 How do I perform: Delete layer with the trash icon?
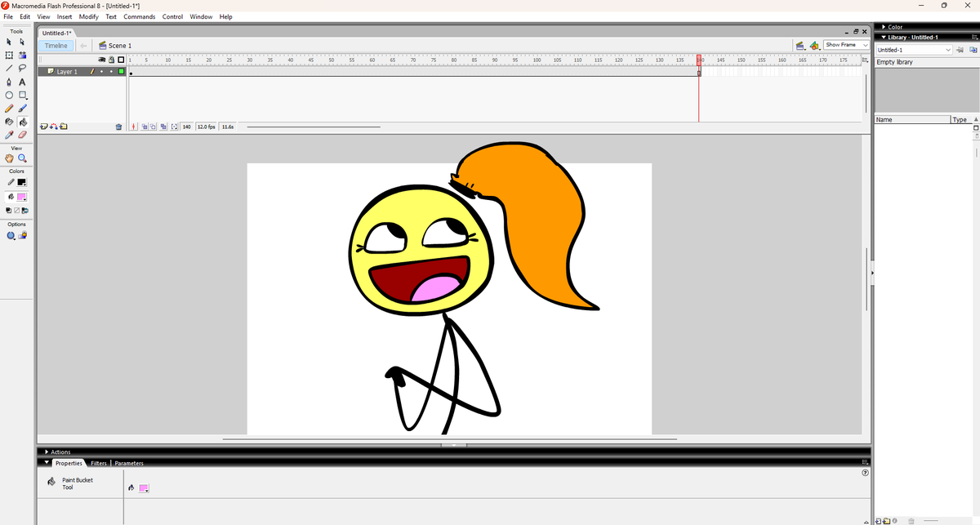118,127
